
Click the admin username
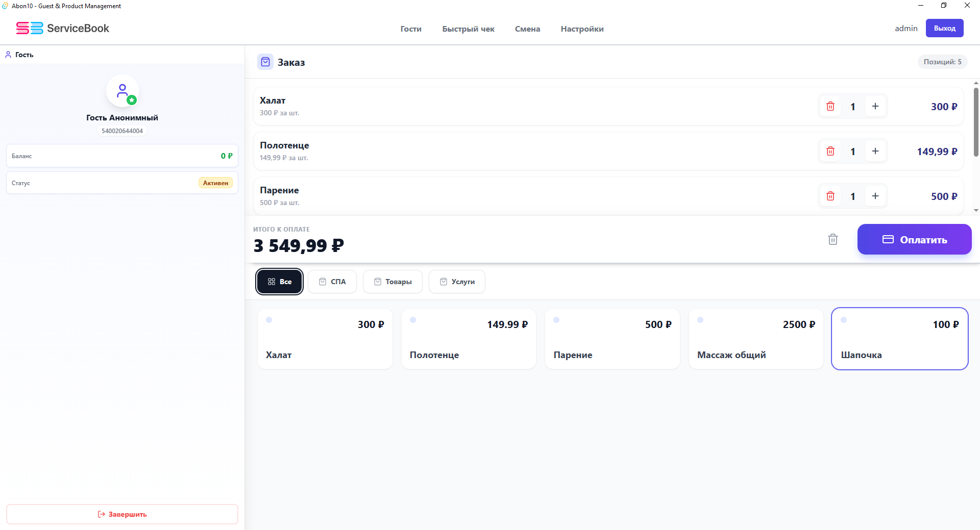point(906,29)
